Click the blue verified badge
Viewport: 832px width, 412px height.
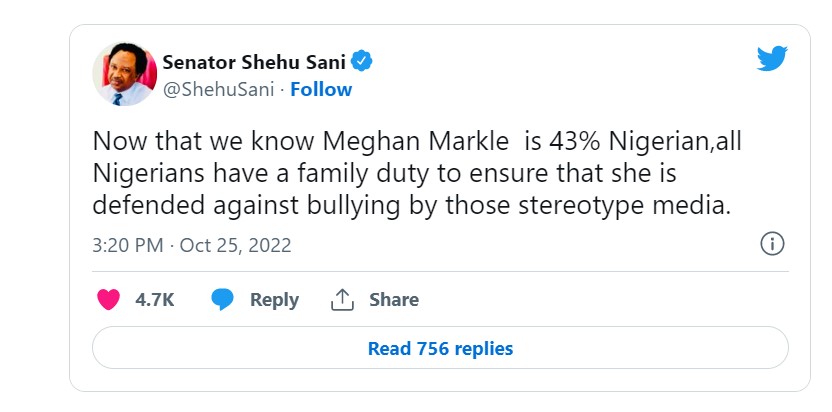(362, 62)
